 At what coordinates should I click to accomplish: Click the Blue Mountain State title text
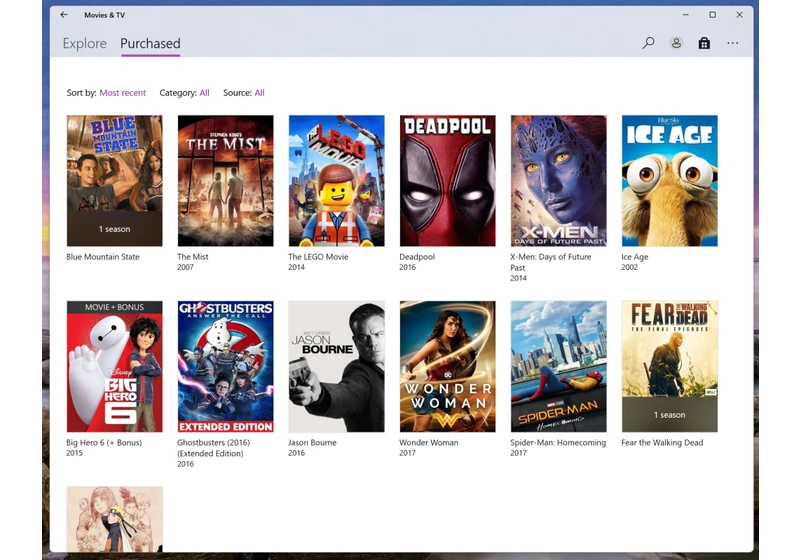pos(103,257)
